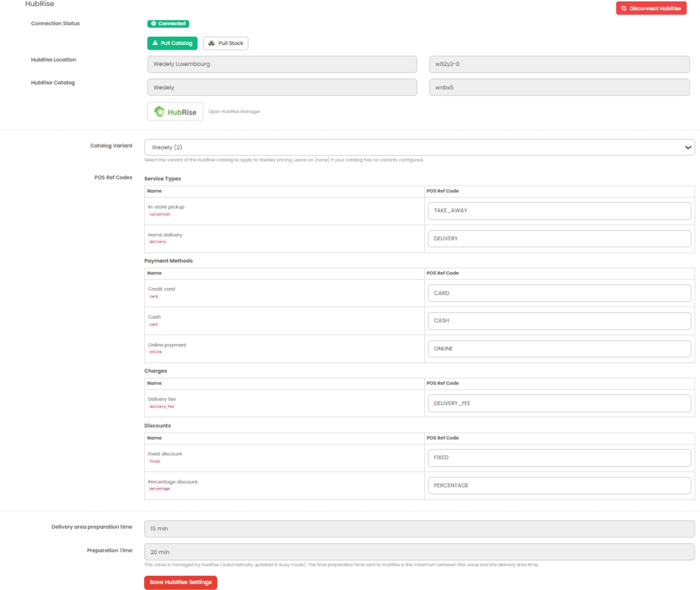Click the Fixed discount row name
Viewport: 700px width, 590px height.
(165, 454)
